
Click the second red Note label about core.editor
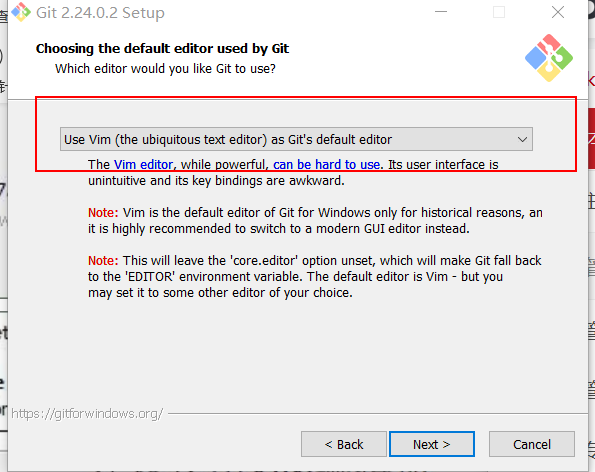[103, 261]
